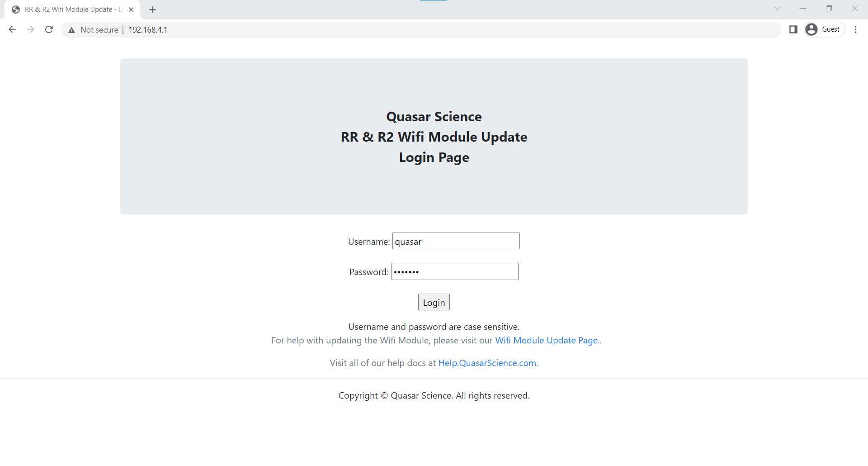This screenshot has height=466, width=868.
Task: Open the three-dot browser menu
Action: (x=856, y=29)
